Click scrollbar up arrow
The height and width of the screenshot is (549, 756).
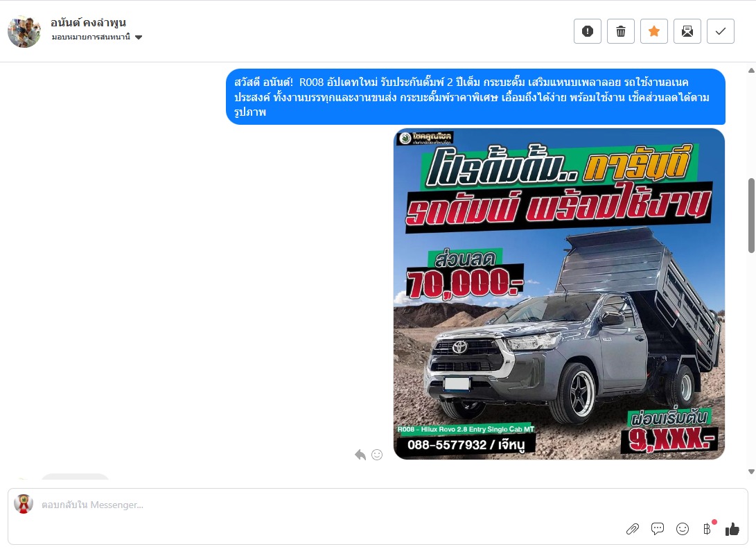tap(751, 71)
